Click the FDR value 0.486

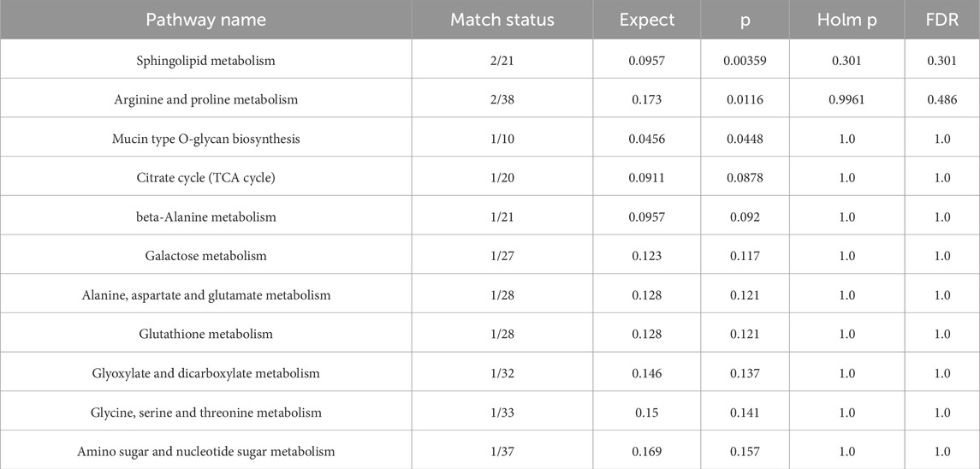(x=941, y=100)
